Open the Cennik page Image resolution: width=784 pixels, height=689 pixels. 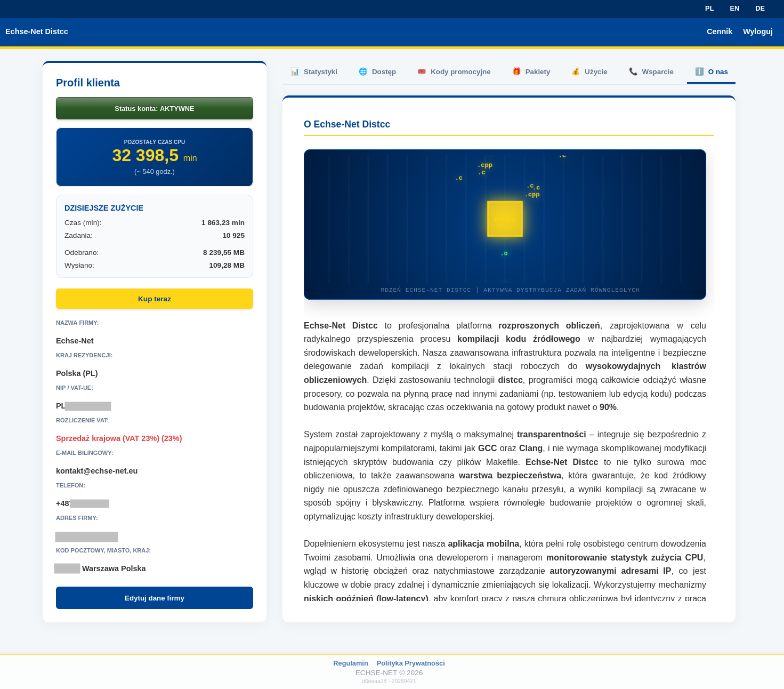click(x=720, y=31)
